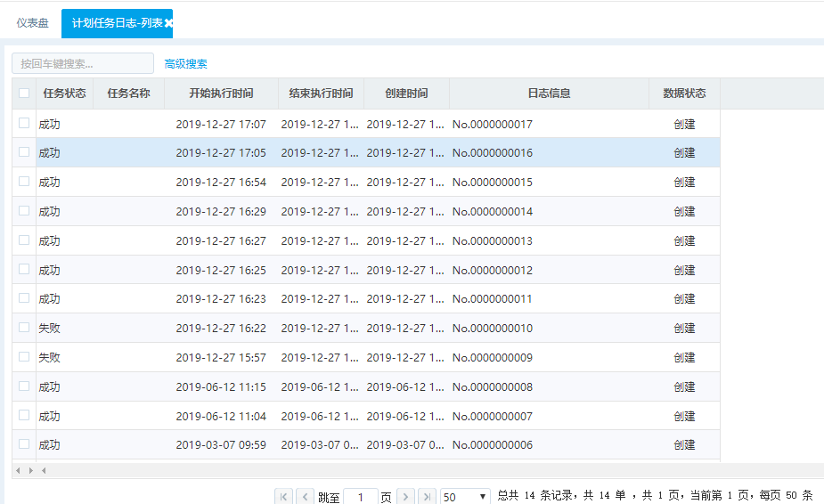Go to next page icon
Viewport: 824px width, 504px height.
(405, 497)
